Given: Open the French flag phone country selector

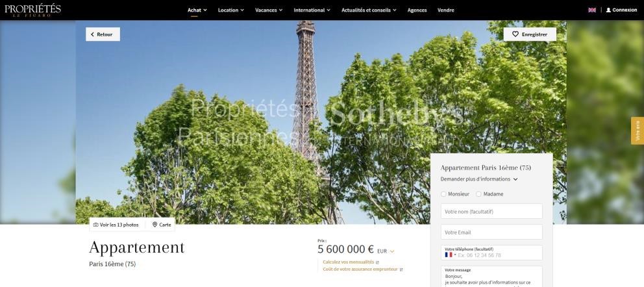Looking at the screenshot, I should coord(450,255).
